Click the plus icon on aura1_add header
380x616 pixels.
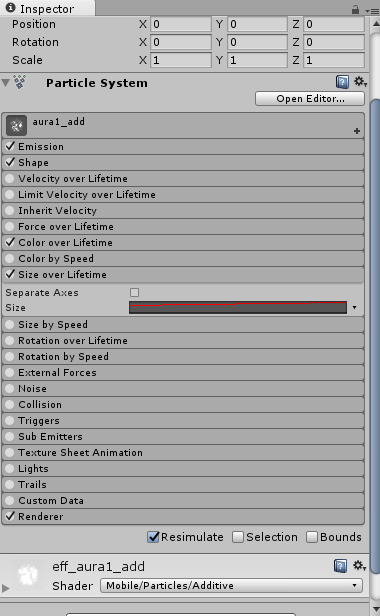tap(357, 131)
